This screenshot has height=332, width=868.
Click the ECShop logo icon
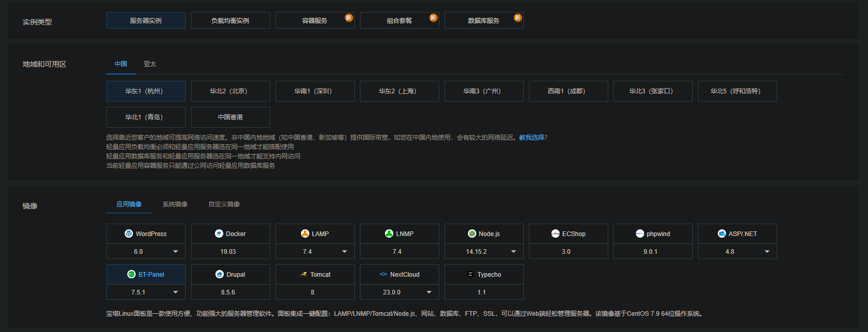pos(556,233)
